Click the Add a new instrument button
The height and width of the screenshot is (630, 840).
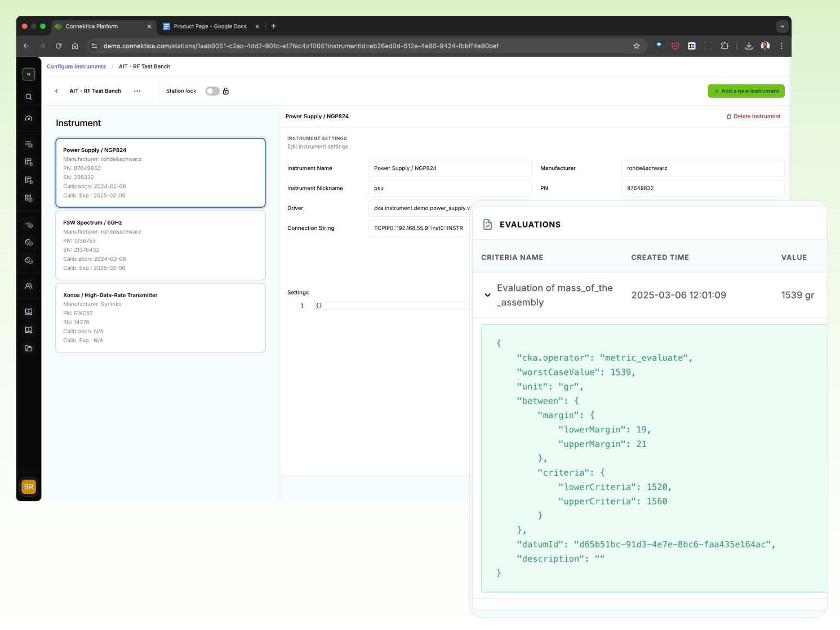click(x=746, y=91)
